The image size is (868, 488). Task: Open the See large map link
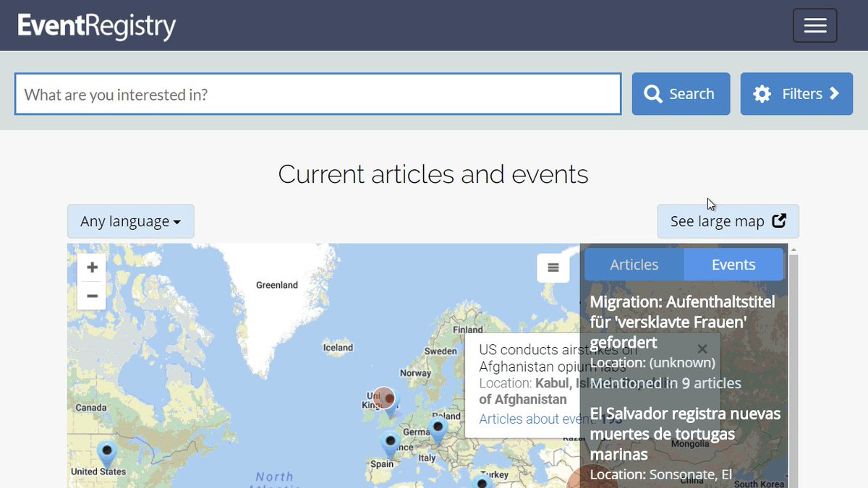click(x=728, y=221)
